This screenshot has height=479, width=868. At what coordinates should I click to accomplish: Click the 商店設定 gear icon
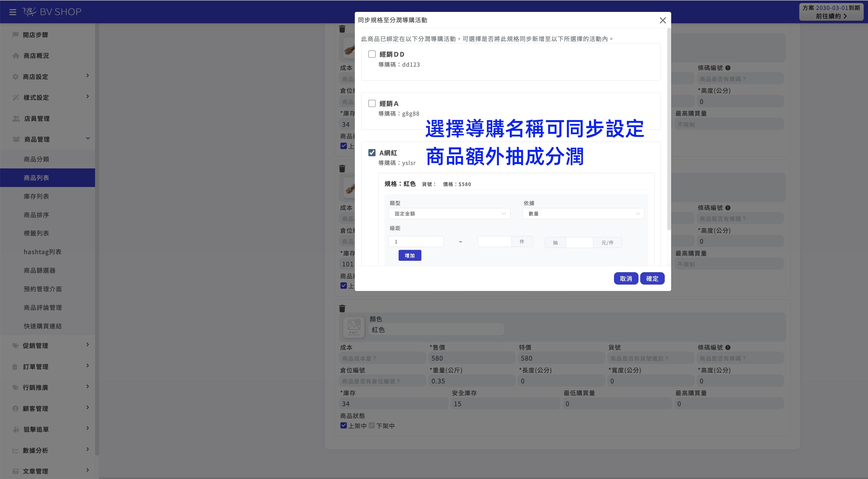15,77
